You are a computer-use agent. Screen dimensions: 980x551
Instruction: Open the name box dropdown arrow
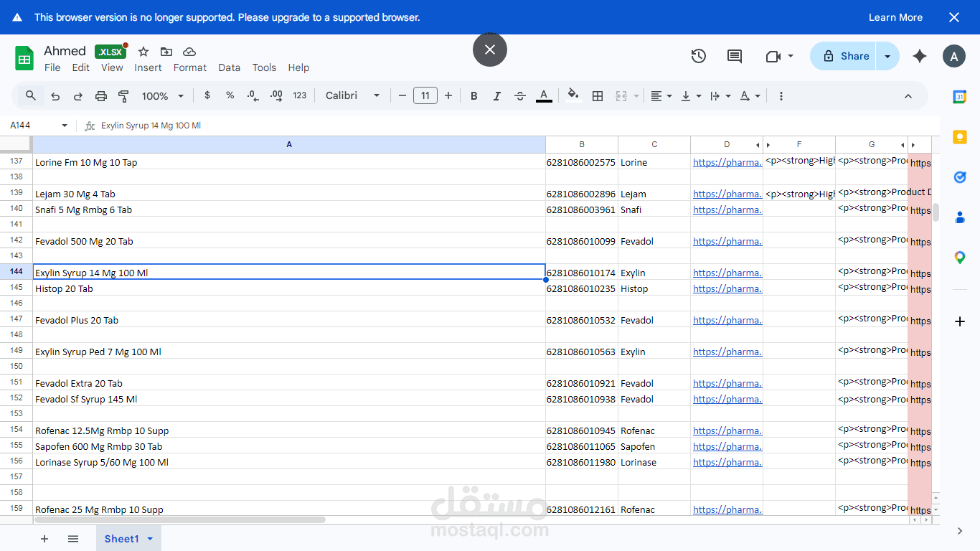point(65,126)
